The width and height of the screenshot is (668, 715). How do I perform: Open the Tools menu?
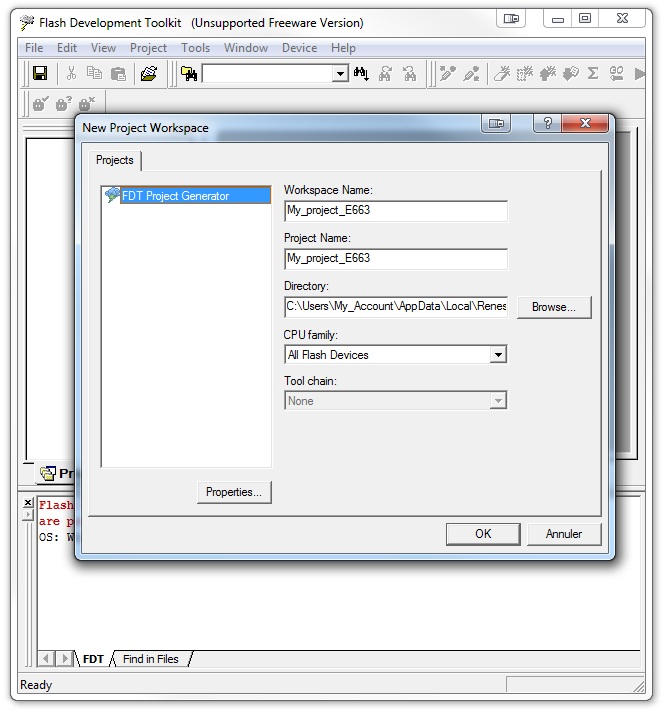click(x=196, y=48)
